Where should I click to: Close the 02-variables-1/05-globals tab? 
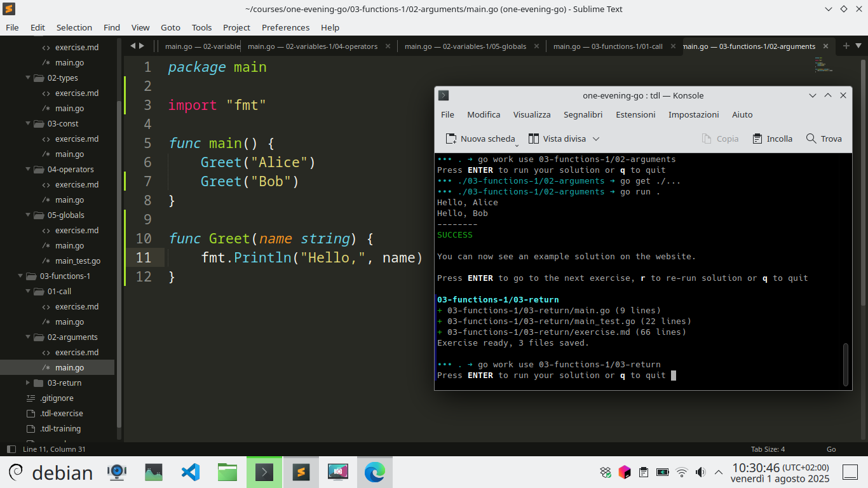tap(536, 46)
